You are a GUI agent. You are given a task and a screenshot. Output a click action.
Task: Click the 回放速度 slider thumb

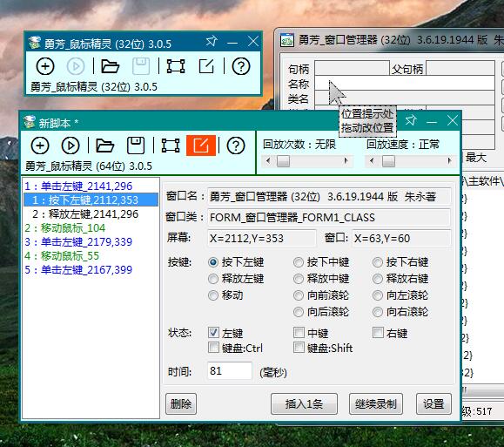tap(388, 161)
